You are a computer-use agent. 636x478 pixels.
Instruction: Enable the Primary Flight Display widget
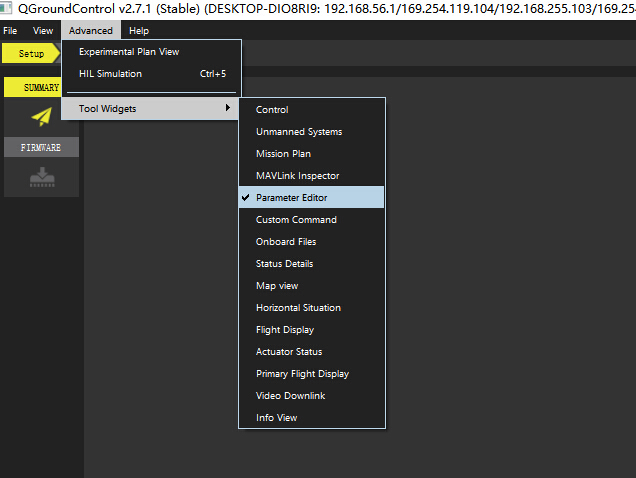coord(312,374)
